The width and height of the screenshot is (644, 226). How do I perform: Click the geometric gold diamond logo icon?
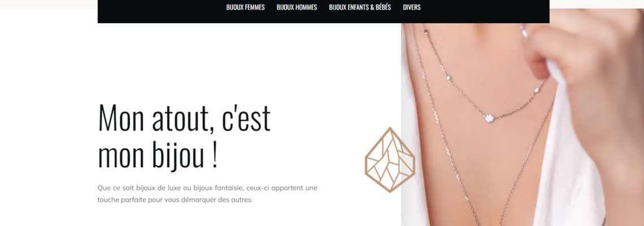pos(390,160)
